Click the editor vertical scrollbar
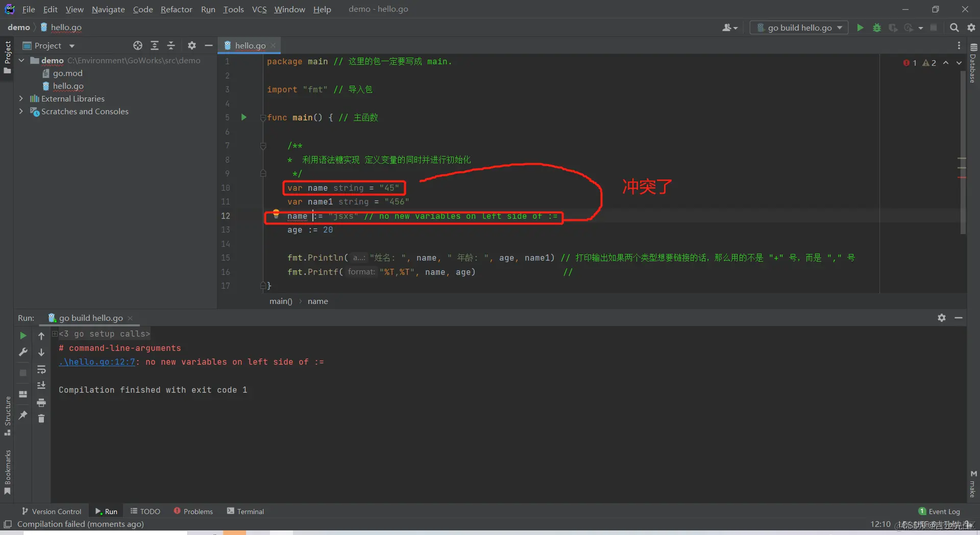The height and width of the screenshot is (535, 980). pyautogui.click(x=963, y=153)
